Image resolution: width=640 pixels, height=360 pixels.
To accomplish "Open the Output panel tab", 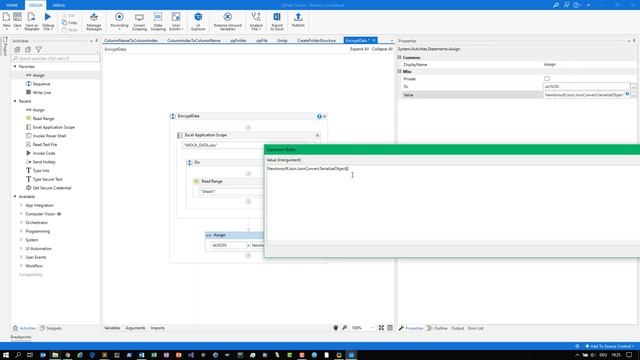I will [x=458, y=328].
